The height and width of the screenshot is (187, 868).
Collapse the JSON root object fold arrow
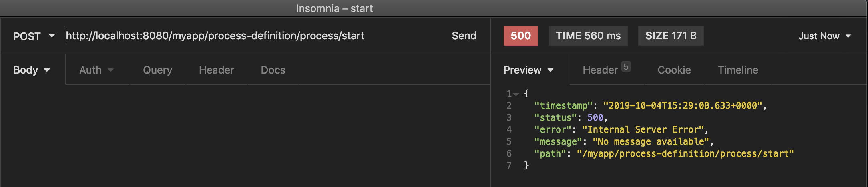tap(516, 94)
